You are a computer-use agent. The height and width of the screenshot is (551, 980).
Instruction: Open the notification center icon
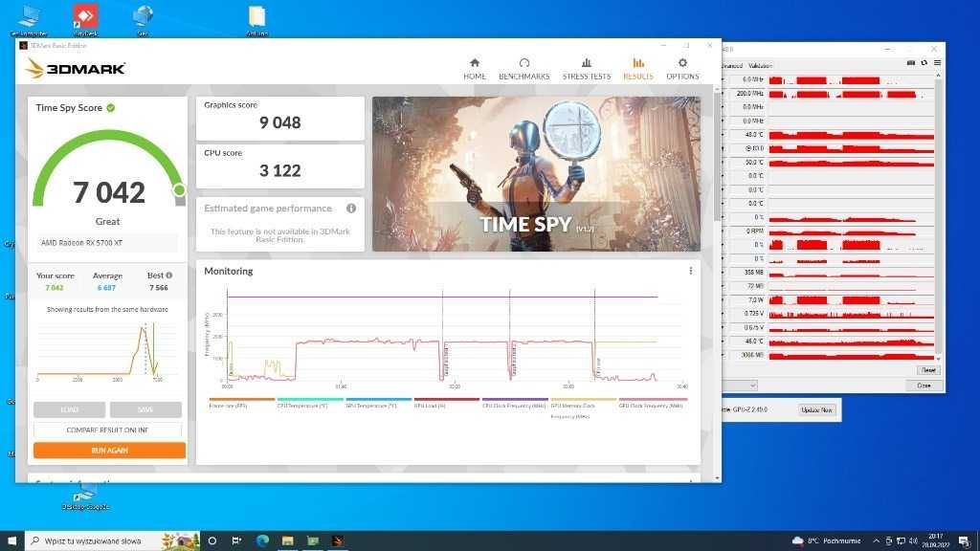point(965,541)
